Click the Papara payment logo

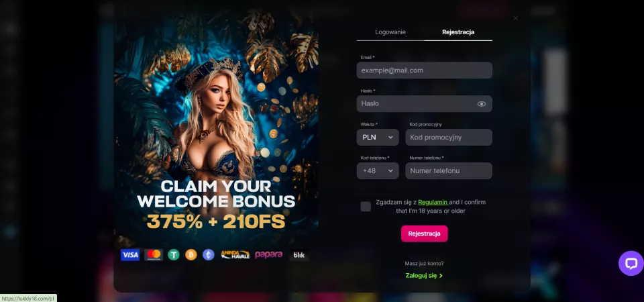(268, 255)
